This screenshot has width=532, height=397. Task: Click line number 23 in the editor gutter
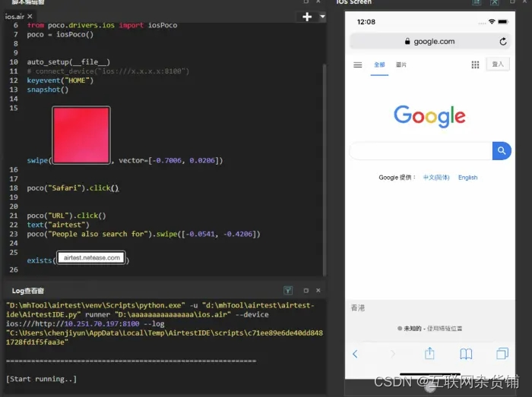pyautogui.click(x=14, y=234)
